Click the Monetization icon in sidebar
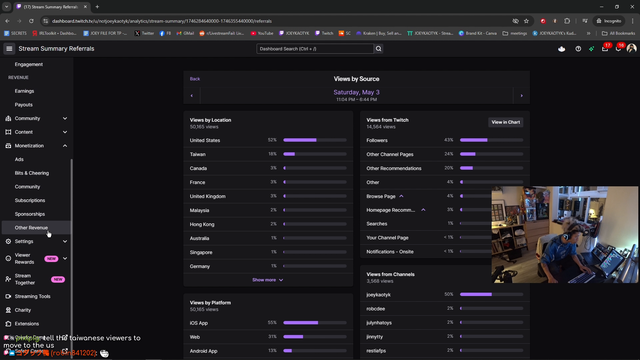Image resolution: width=640 pixels, height=360 pixels. 8,146
